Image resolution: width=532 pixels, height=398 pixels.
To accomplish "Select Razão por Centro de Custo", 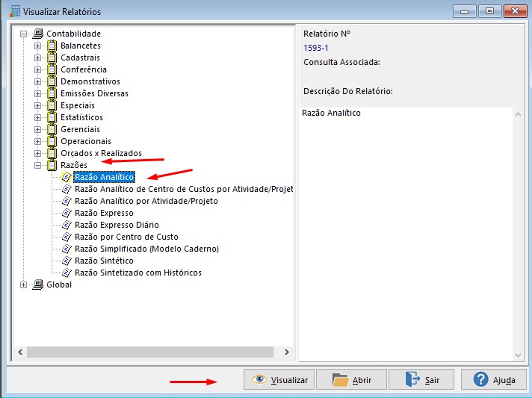I will coord(126,237).
